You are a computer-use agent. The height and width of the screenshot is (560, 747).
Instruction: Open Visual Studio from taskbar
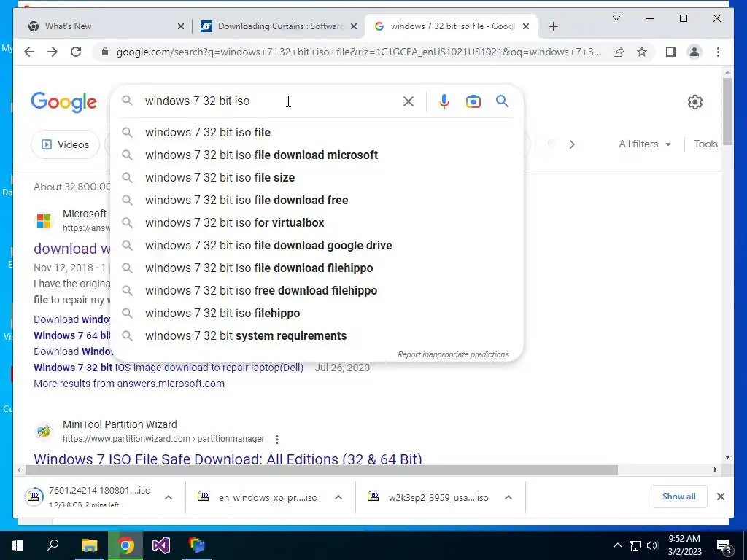(x=160, y=545)
